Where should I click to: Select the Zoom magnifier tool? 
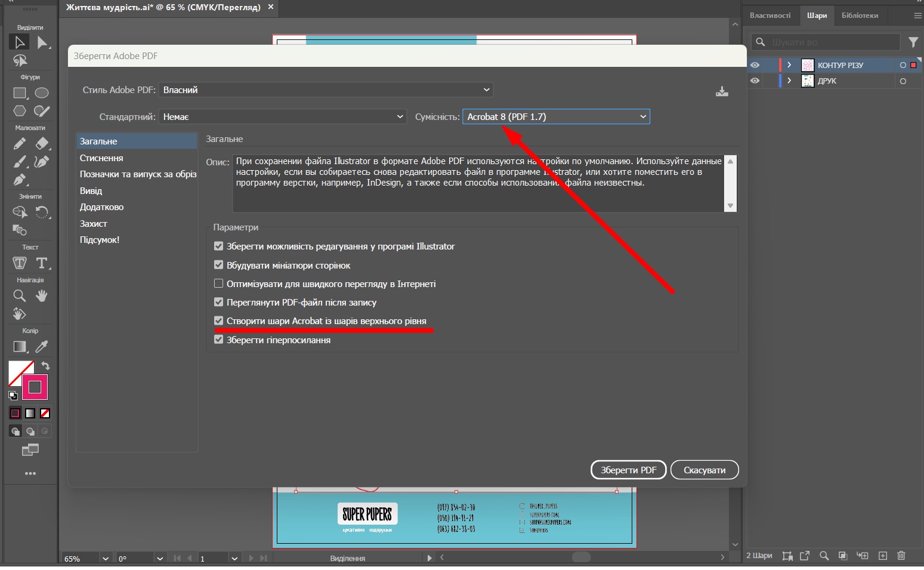click(x=19, y=296)
